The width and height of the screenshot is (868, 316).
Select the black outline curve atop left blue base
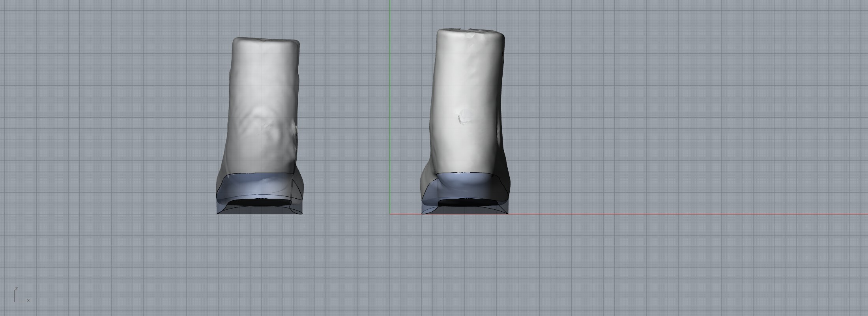coord(260,174)
